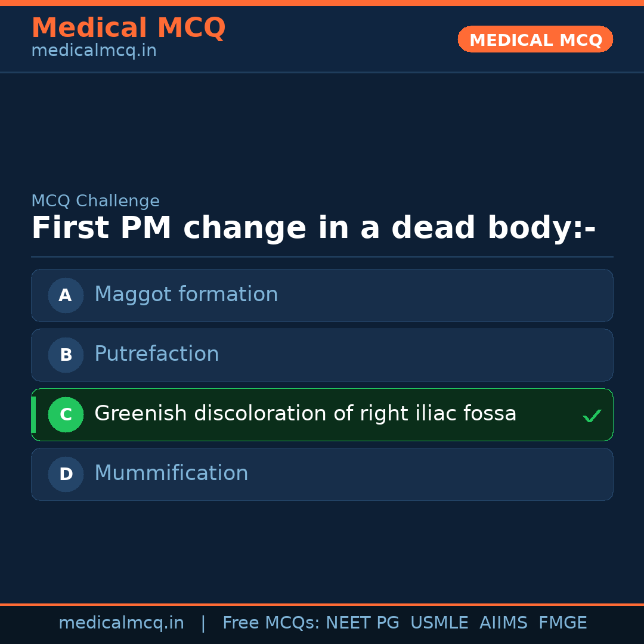The image size is (644, 644).
Task: Click the orange Medical MCQ title
Action: [128, 27]
